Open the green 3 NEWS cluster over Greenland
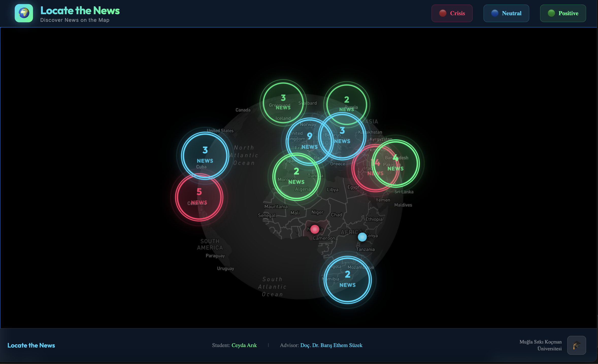This screenshot has height=364, width=598. coord(283,103)
